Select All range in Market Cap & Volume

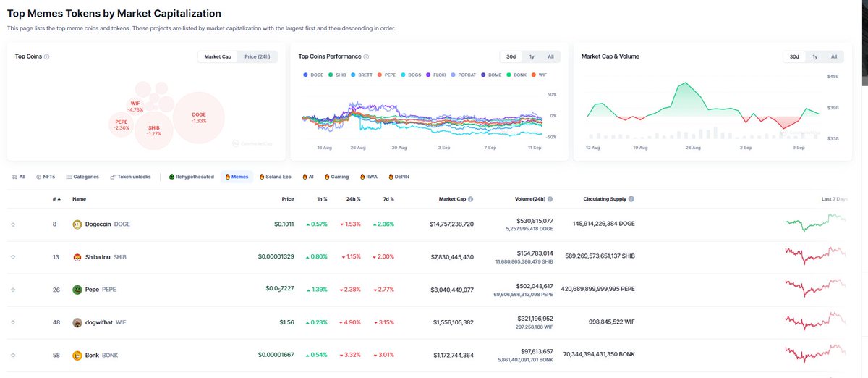[x=833, y=56]
